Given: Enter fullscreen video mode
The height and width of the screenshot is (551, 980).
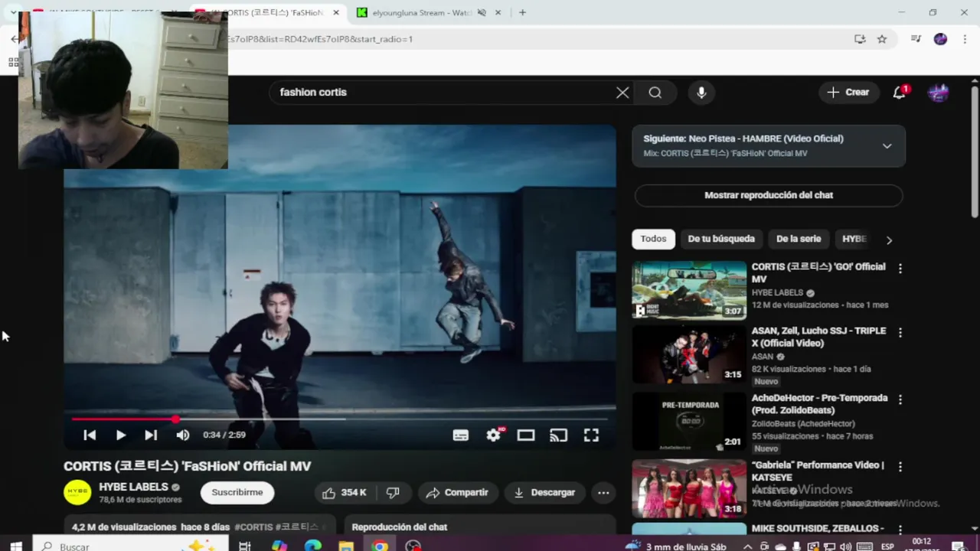Looking at the screenshot, I should tap(592, 435).
